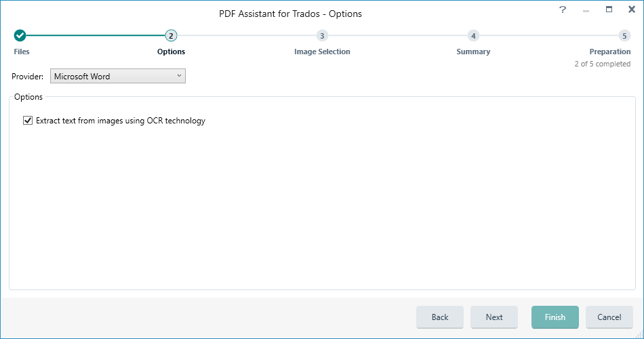Open the Provider dropdown showing Microsoft Word
Screen dimensions: 644x339
pyautogui.click(x=118, y=76)
